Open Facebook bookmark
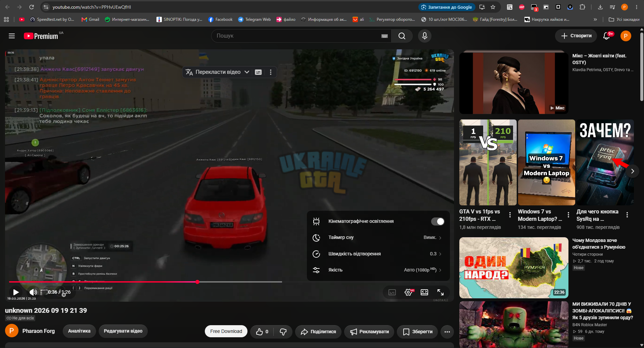The height and width of the screenshot is (348, 644). (x=220, y=19)
